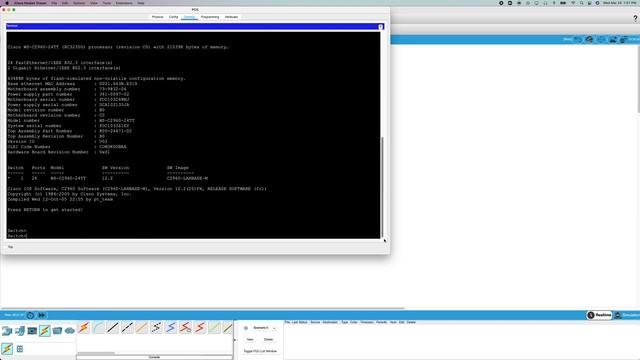Select the Network Devices category icon
This screenshot has width=640, height=360.
pyautogui.click(x=7, y=331)
